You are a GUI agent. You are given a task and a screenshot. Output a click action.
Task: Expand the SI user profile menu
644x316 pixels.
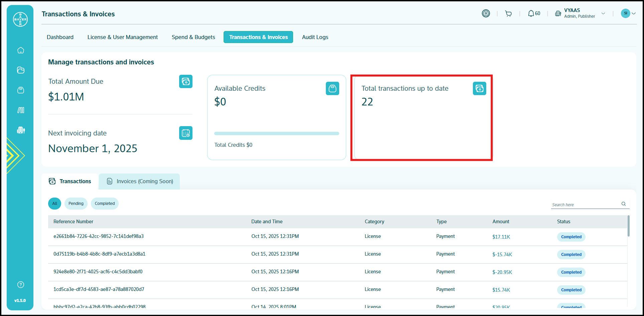tap(628, 13)
